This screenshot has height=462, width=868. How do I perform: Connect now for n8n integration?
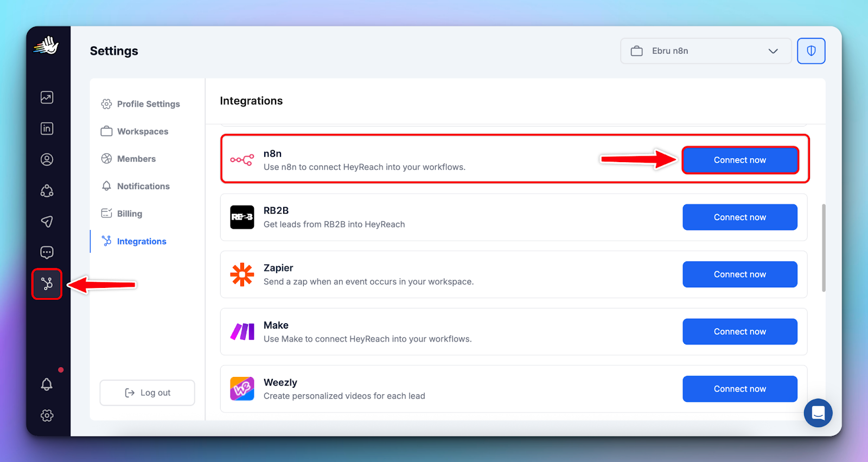740,160
